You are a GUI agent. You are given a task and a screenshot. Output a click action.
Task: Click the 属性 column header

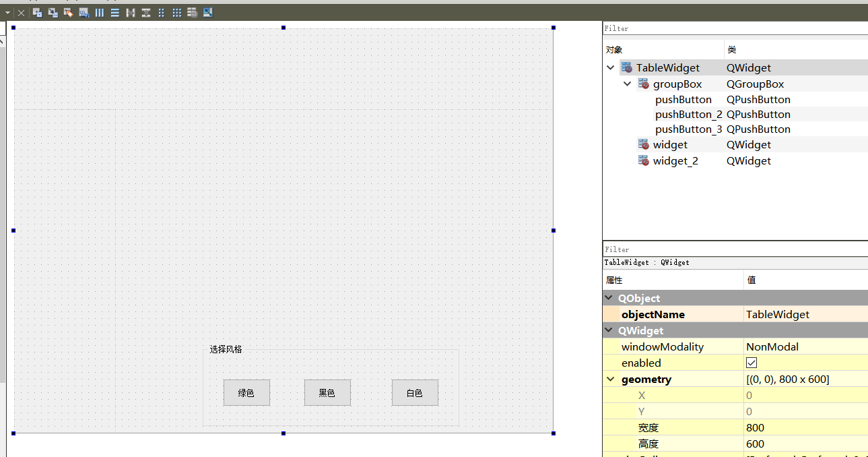(673, 280)
